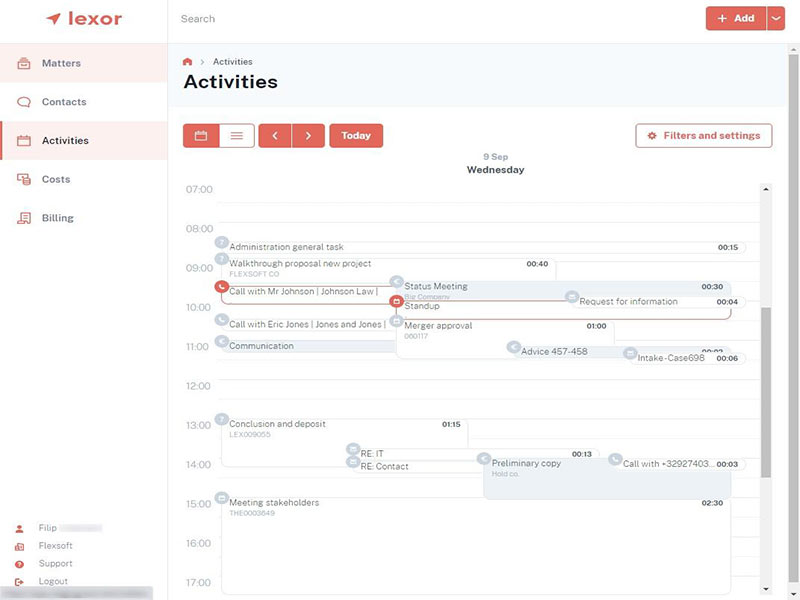800x600 pixels.
Task: Click the Contacts chat bubble icon
Action: [23, 101]
